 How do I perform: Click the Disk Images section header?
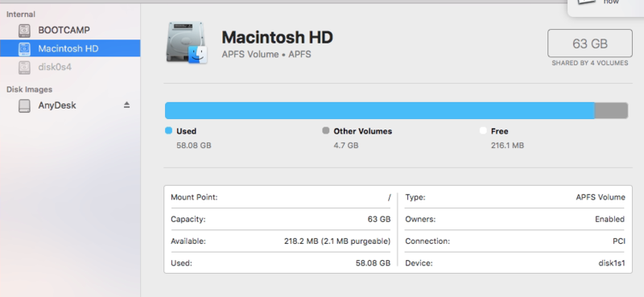click(30, 89)
